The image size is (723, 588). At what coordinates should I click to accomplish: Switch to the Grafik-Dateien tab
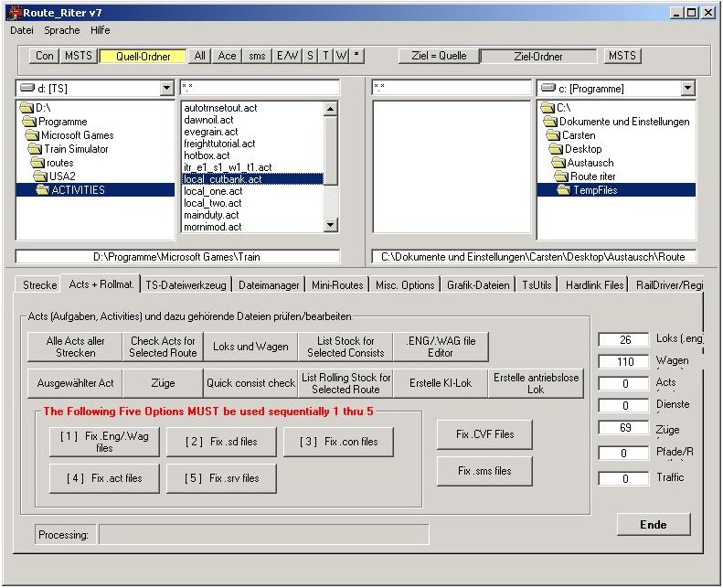click(478, 285)
